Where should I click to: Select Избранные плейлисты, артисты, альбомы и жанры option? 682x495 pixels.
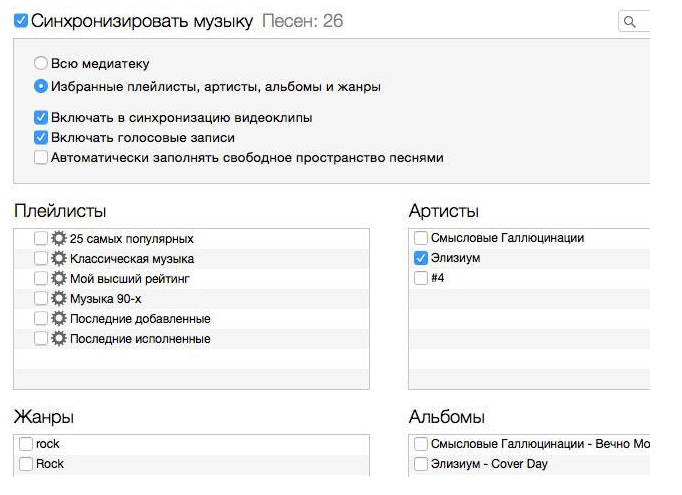point(41,86)
